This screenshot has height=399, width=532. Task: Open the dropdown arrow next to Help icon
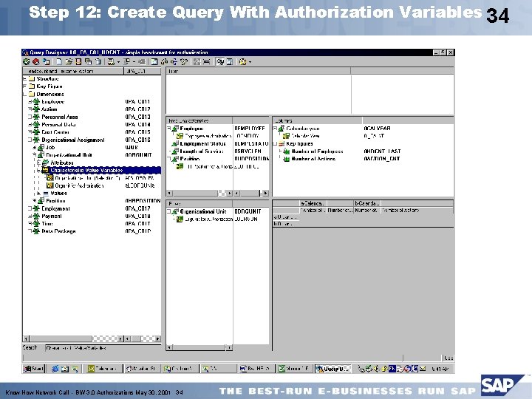pyautogui.click(x=250, y=62)
